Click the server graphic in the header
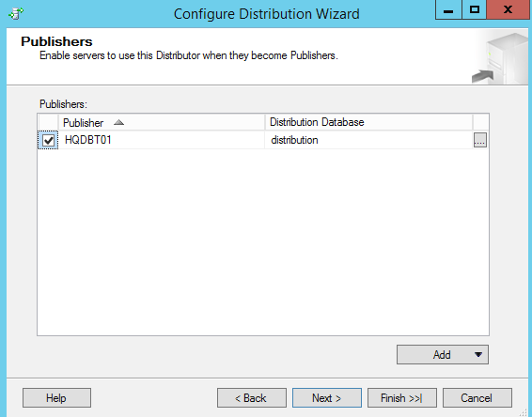The width and height of the screenshot is (532, 417). [500, 58]
